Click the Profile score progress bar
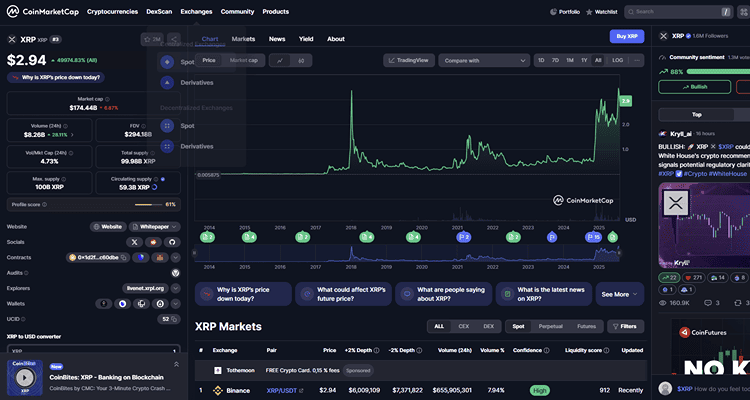Image resolution: width=750 pixels, height=400 pixels. coord(150,204)
